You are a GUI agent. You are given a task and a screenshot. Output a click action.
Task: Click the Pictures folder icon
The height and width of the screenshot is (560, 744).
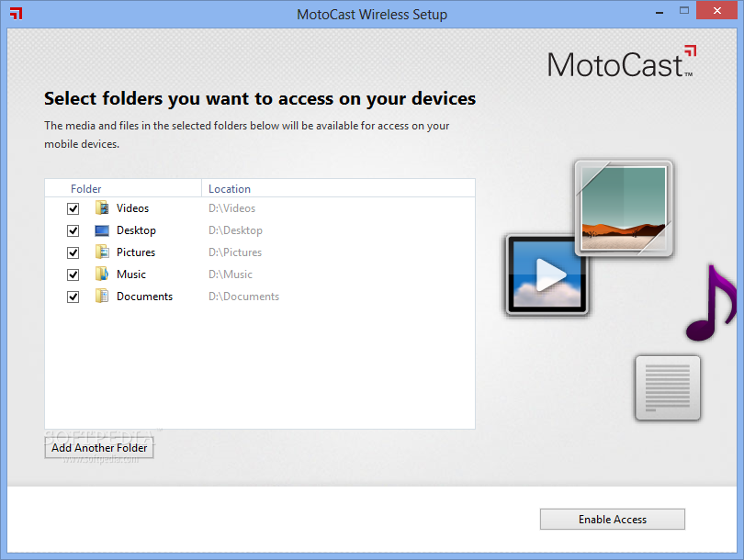pyautogui.click(x=102, y=252)
